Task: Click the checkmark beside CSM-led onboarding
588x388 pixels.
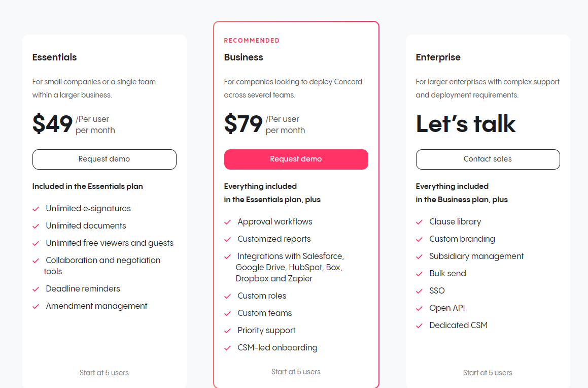Action: point(227,347)
